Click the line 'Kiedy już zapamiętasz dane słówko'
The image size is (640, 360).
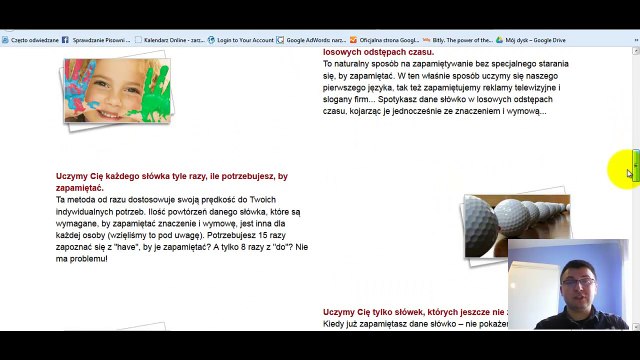coord(415,324)
